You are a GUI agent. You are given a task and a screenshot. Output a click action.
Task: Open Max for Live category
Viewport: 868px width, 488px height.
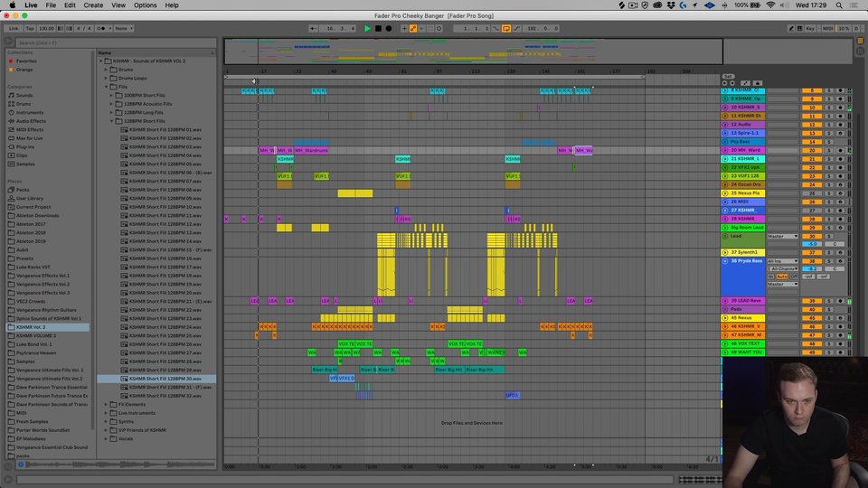click(29, 138)
